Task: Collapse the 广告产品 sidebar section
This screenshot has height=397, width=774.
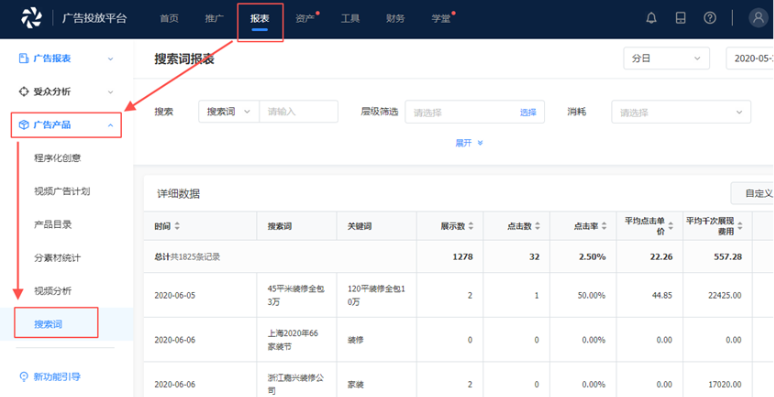Action: (111, 125)
